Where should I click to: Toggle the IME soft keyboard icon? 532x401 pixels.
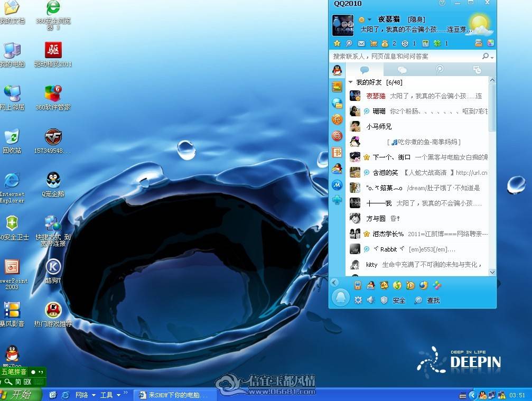(x=39, y=381)
